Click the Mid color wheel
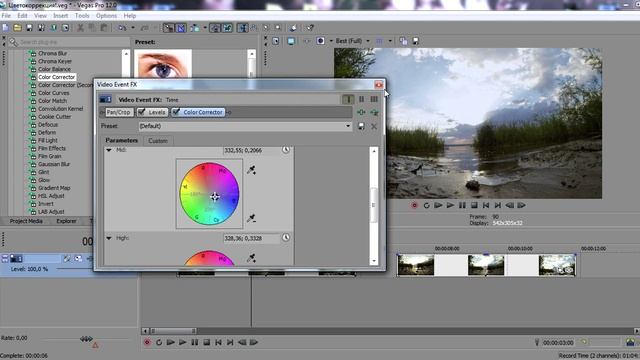 point(209,194)
